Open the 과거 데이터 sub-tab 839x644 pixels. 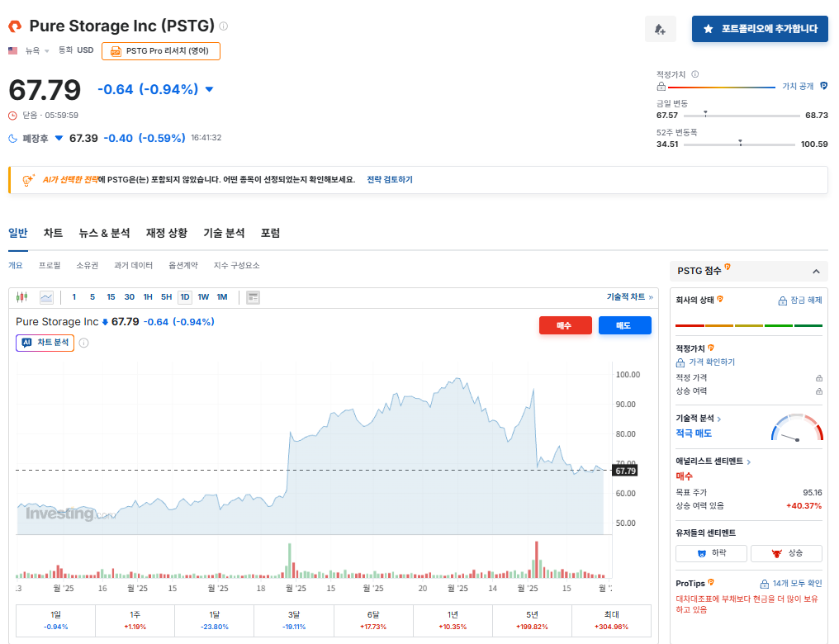click(133, 265)
